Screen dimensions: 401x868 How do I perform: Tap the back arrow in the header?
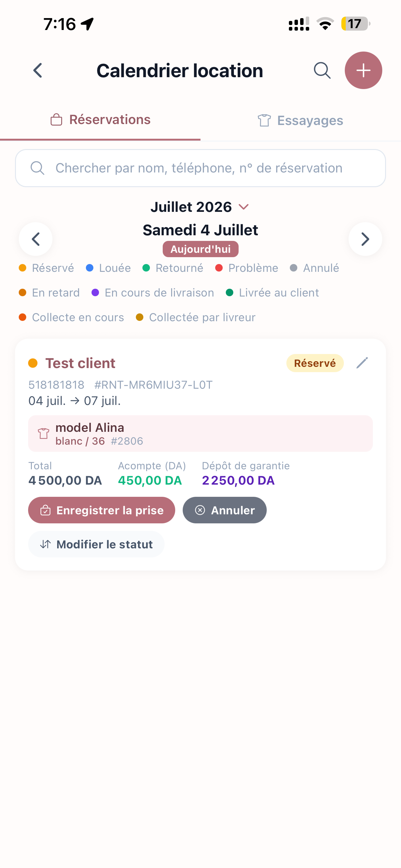tap(38, 70)
